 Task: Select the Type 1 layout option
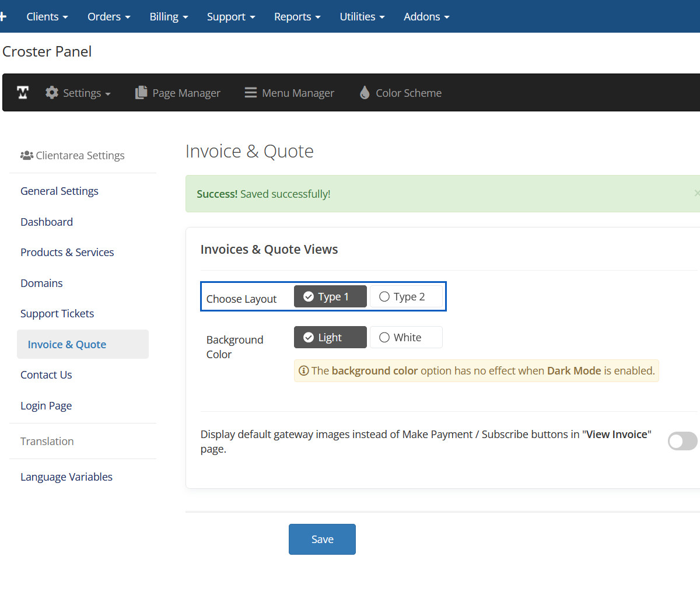330,297
